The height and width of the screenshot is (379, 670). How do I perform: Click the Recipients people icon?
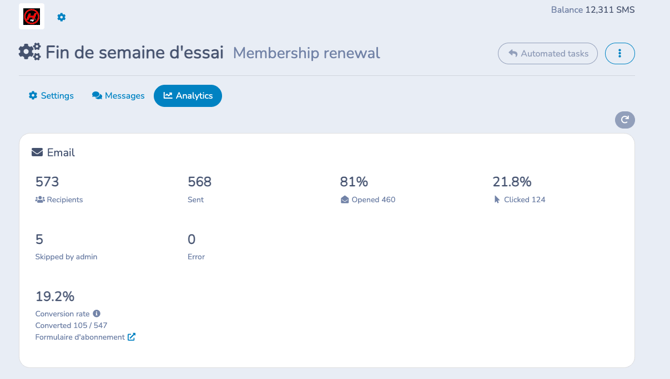40,200
